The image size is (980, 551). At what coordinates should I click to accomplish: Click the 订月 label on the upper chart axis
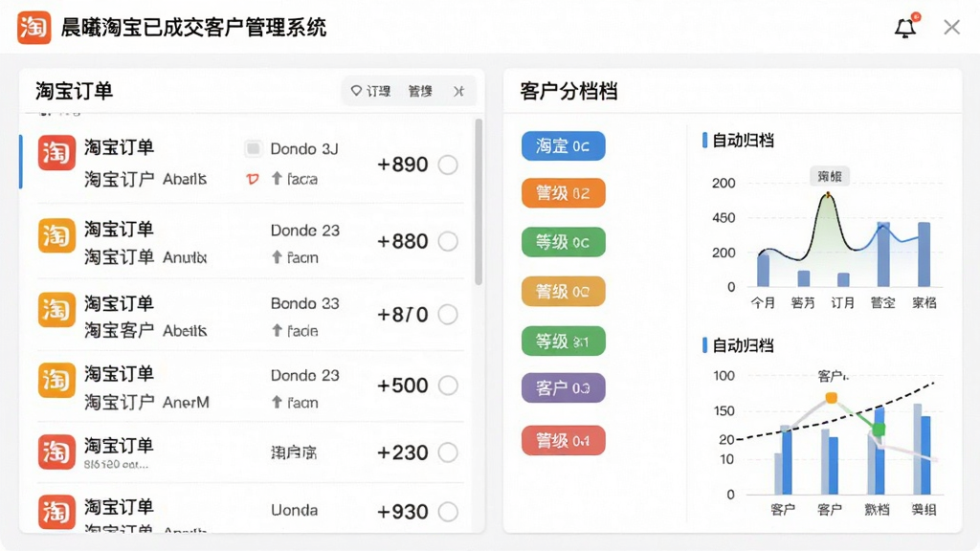[842, 303]
